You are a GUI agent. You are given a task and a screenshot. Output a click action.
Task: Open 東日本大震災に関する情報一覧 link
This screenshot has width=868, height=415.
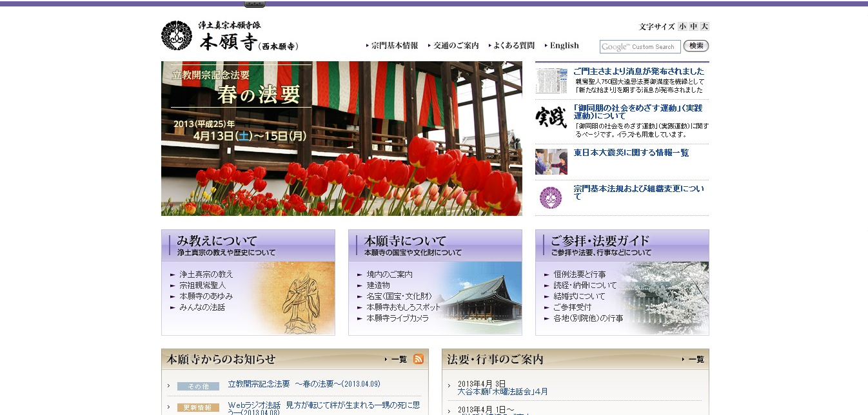pyautogui.click(x=631, y=153)
